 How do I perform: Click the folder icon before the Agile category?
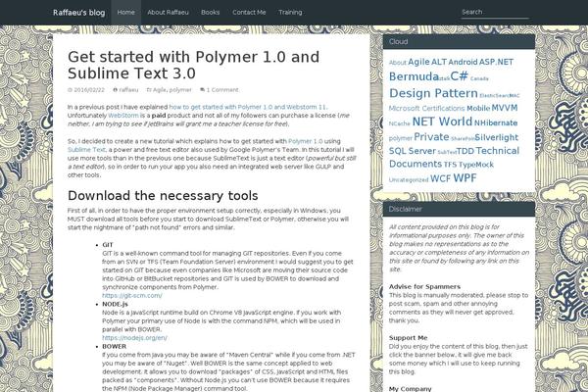[x=149, y=90]
